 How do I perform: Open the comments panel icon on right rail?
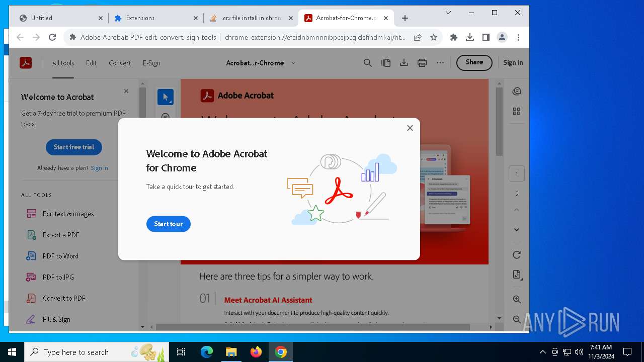pos(517,92)
